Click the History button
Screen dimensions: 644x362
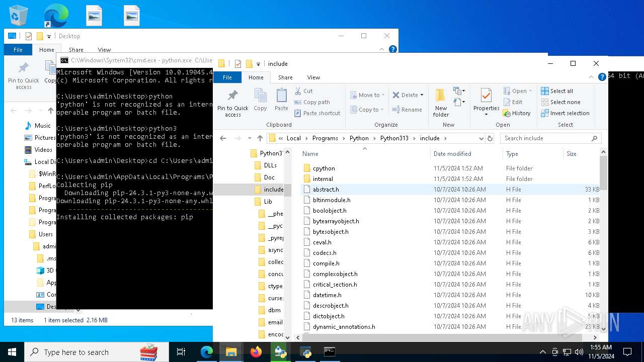[x=517, y=113]
